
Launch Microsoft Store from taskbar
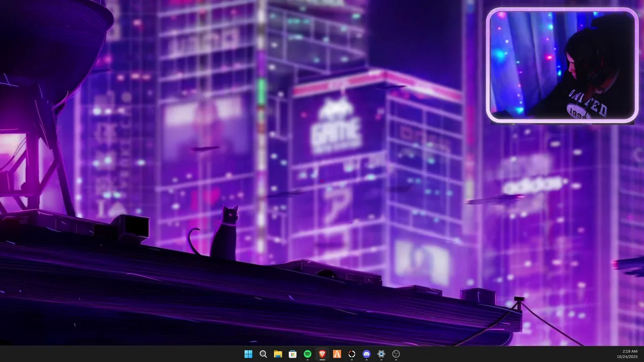(x=292, y=354)
